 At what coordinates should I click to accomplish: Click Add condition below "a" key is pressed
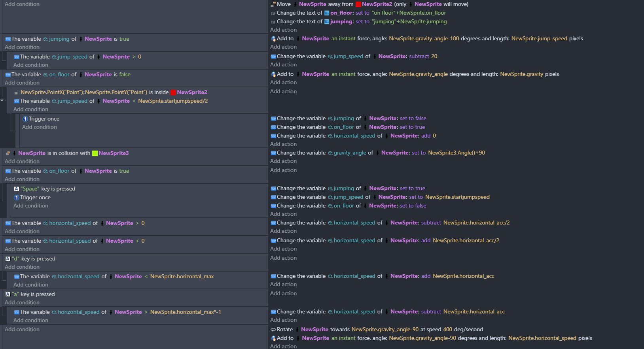(22, 303)
